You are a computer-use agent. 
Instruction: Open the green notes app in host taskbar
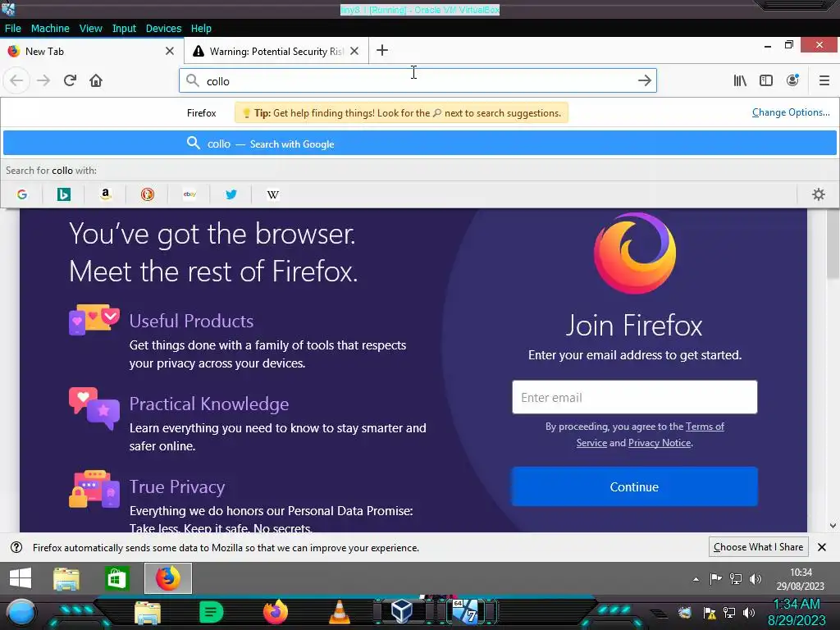211,612
